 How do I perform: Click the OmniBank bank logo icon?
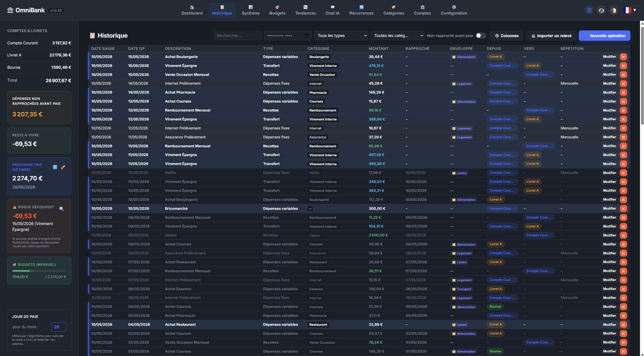[x=10, y=10]
